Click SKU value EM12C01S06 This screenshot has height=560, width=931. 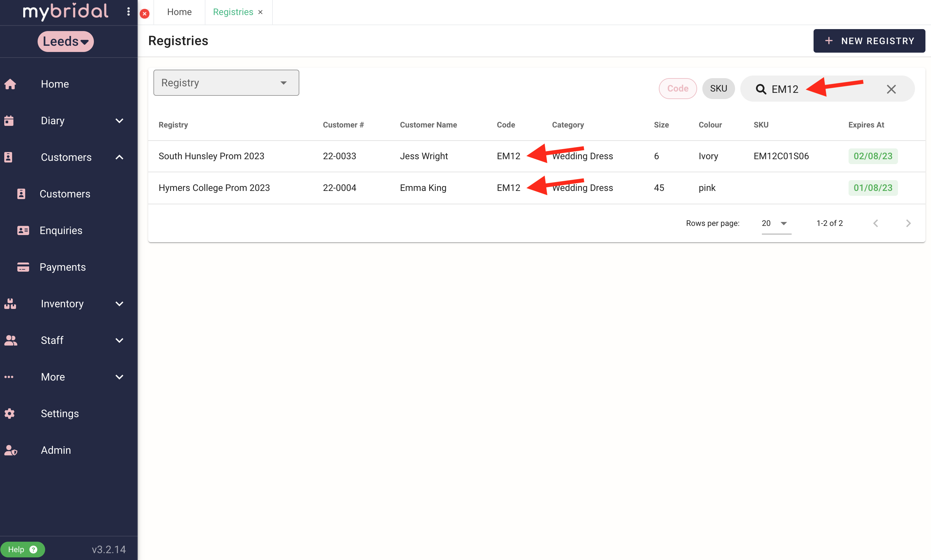[781, 156]
